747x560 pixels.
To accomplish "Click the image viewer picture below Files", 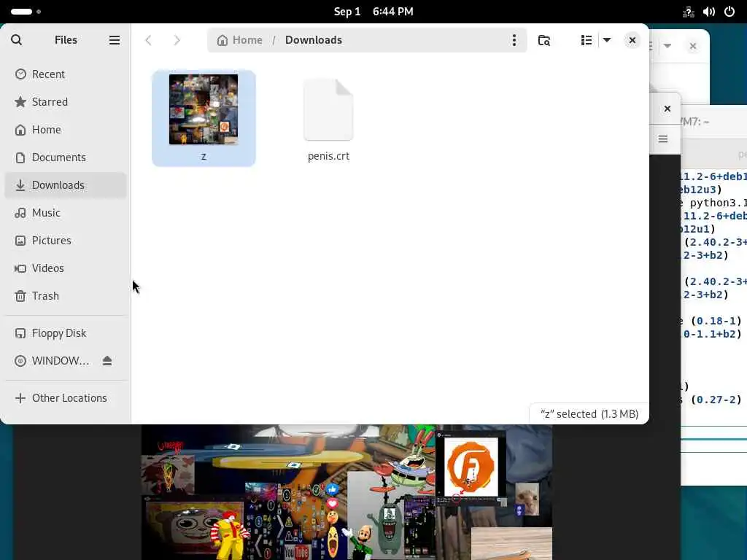I will (347, 492).
